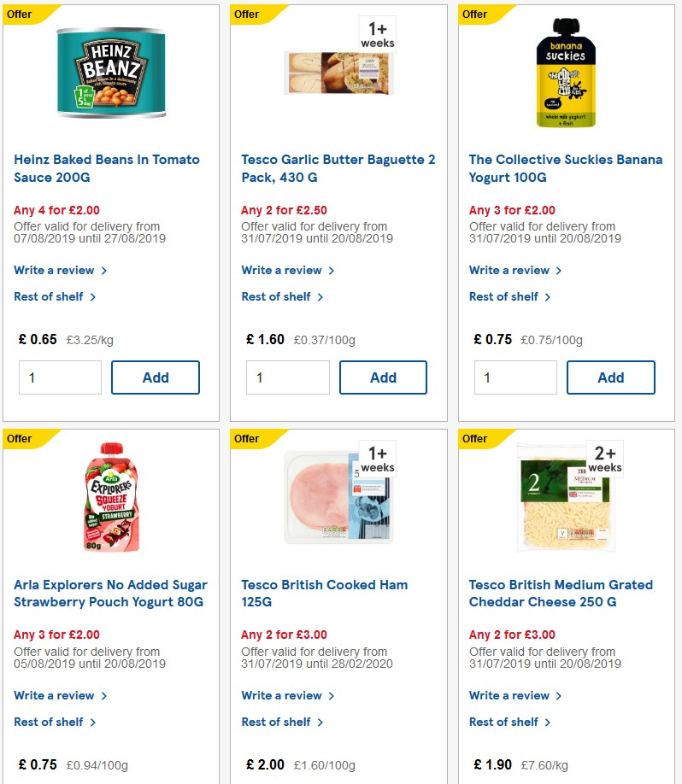Screen dimensions: 682x784
Task: Click the Offer badge on Garlic Butter Baguette
Action: click(x=248, y=15)
